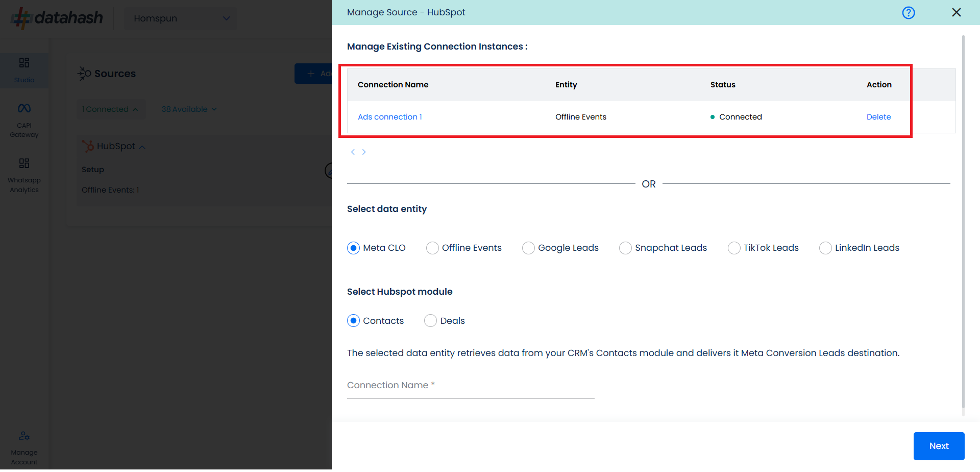Open the Ads connection 1 link
The height and width of the screenshot is (472, 980).
click(x=390, y=117)
